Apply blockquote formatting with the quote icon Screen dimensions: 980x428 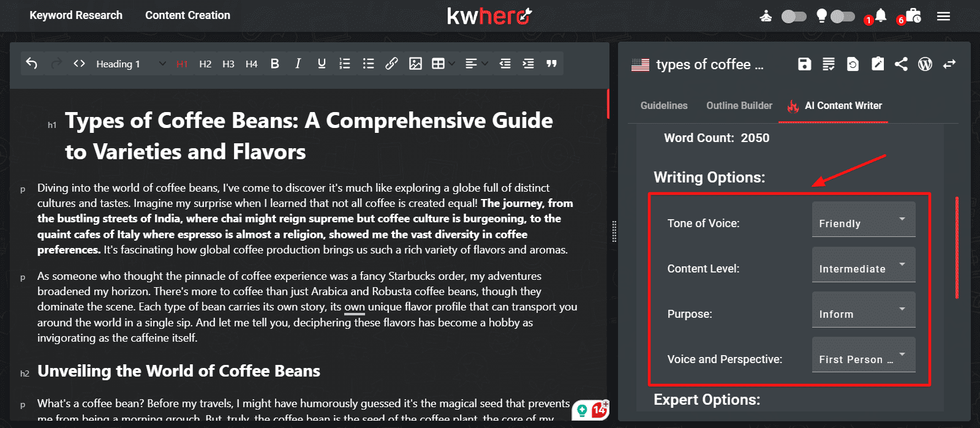(551, 64)
